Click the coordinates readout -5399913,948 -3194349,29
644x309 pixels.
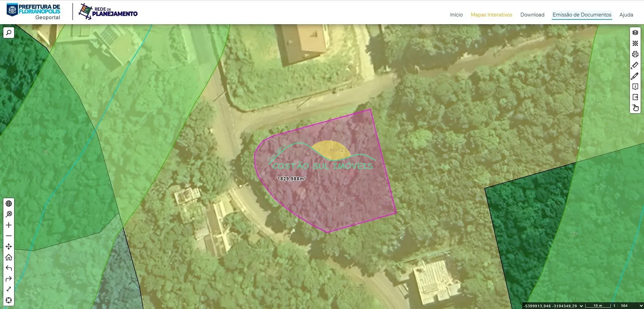pos(550,306)
